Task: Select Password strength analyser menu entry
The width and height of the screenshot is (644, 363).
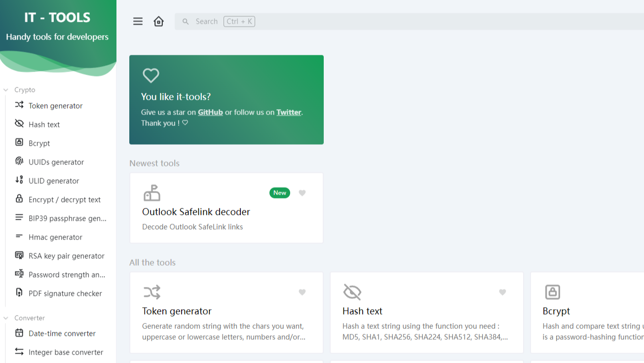Action: coord(67,275)
